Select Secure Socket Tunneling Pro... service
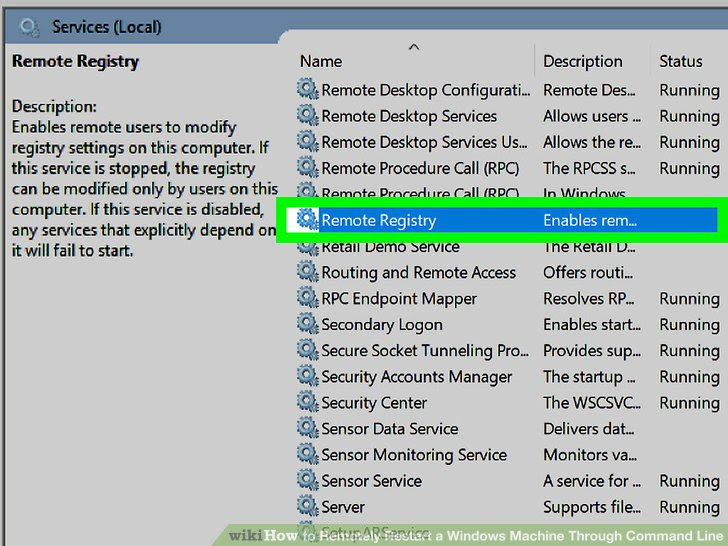728x546 pixels. pyautogui.click(x=425, y=351)
